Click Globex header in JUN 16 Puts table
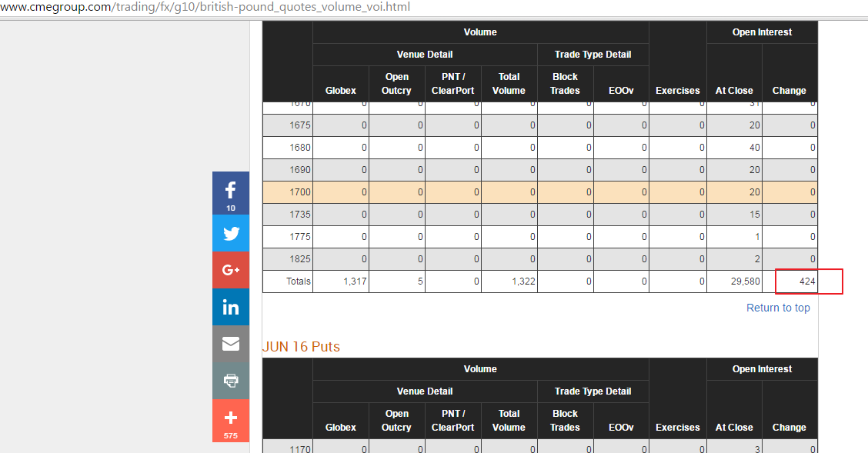868x453 pixels. click(x=340, y=427)
